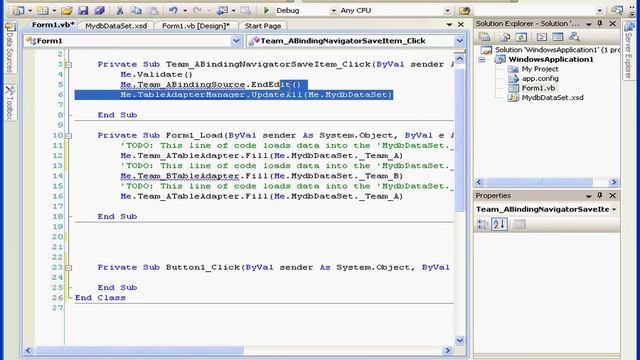Image resolution: width=640 pixels, height=360 pixels.
Task: Click the New Project toolbar icon
Action: pyautogui.click(x=18, y=11)
